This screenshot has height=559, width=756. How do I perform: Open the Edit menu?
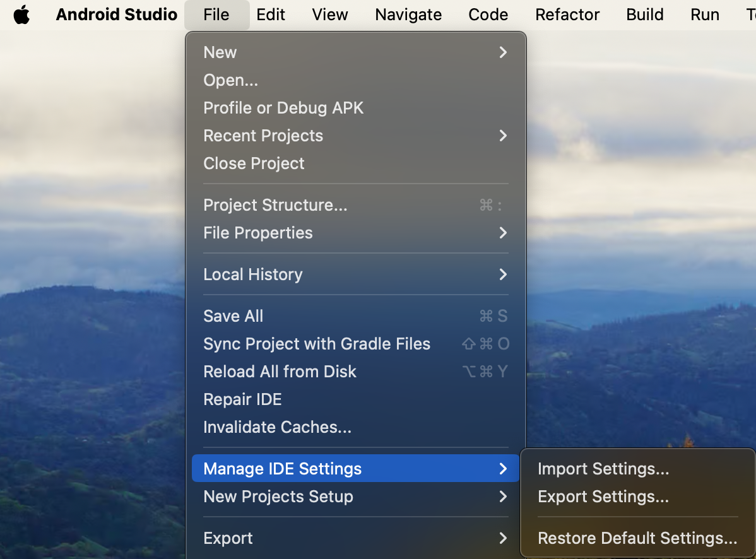[x=271, y=15]
